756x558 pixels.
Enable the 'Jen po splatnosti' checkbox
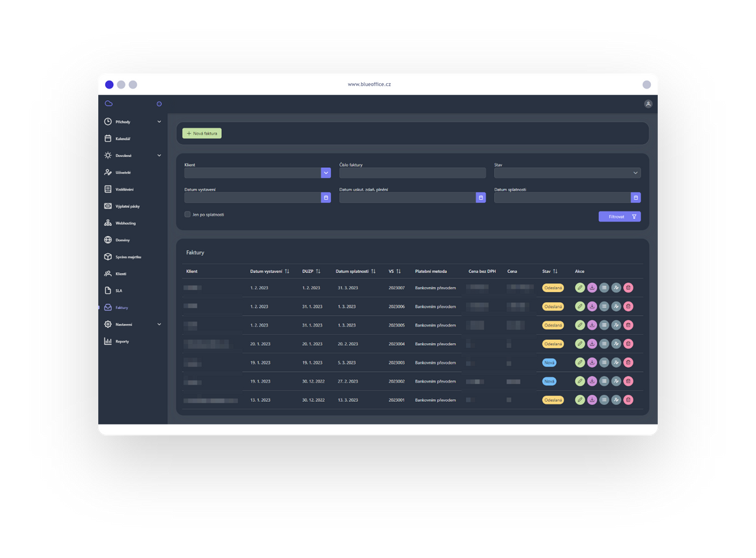pos(188,214)
